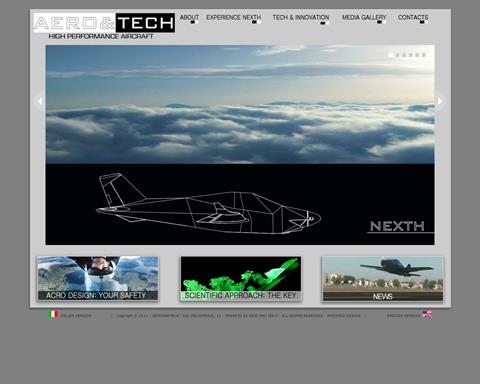Advance to the next slide with the right arrow
The height and width of the screenshot is (384, 480).
tap(440, 101)
